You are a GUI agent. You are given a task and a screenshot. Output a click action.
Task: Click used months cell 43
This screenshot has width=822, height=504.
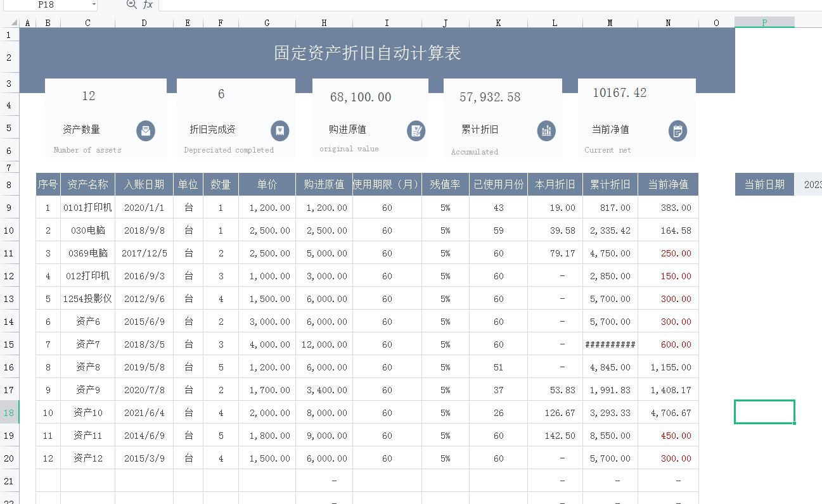(498, 208)
